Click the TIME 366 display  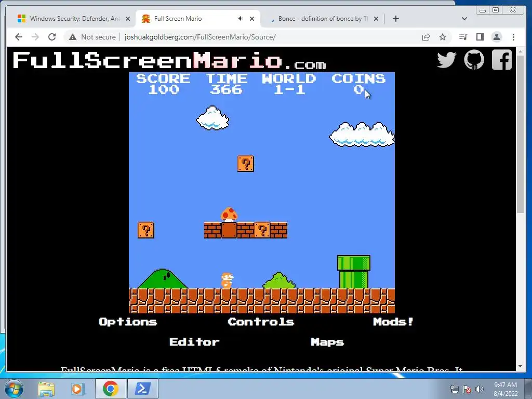tap(227, 84)
